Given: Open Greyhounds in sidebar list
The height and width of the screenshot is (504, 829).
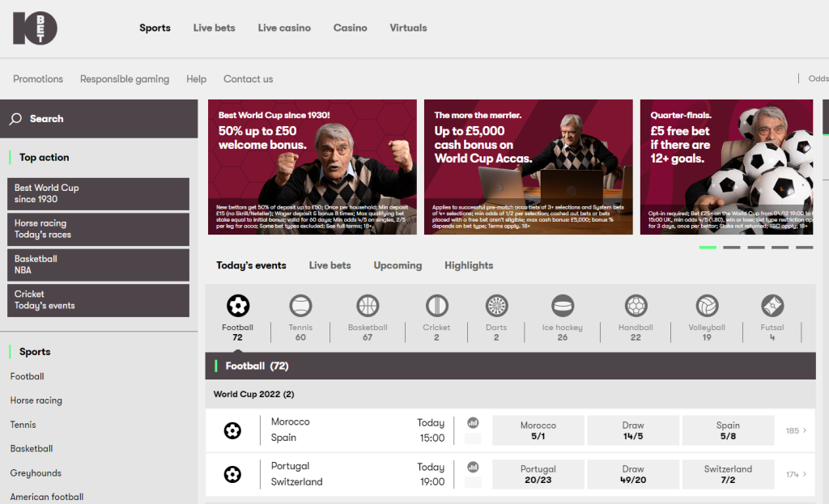Looking at the screenshot, I should pyautogui.click(x=36, y=472).
